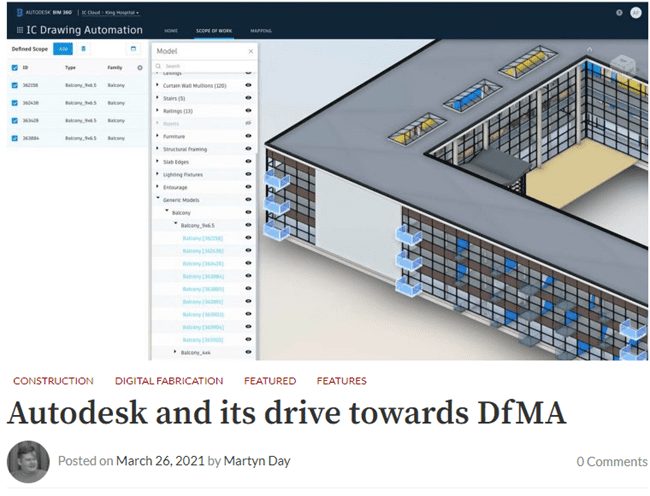The image size is (650, 496).
Task: Click the trash icon beside Defined Scope
Action: pyautogui.click(x=83, y=48)
